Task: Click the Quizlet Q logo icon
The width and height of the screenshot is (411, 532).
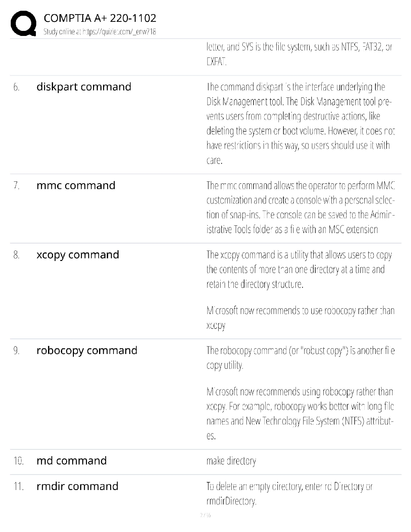Action: pos(23,23)
